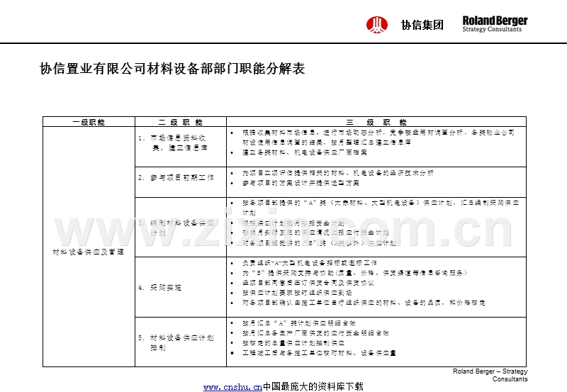The image size is (567, 392).
Task: Select the title 协信置业有限公司材料设备部部门职能分解表
Action: click(x=172, y=68)
